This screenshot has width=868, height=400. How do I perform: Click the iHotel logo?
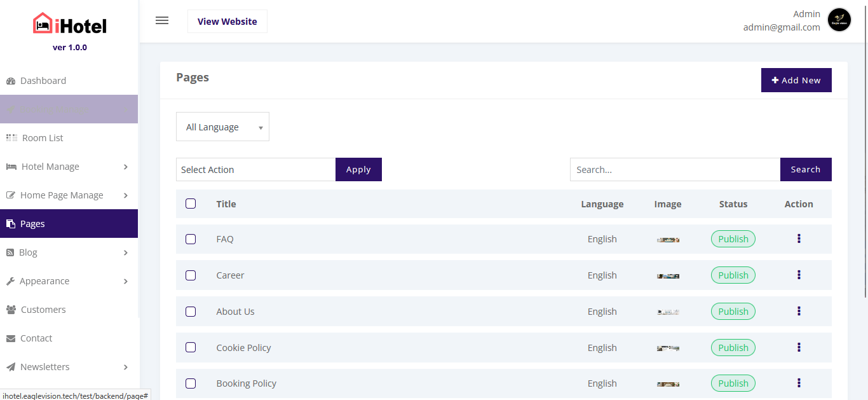click(x=69, y=24)
